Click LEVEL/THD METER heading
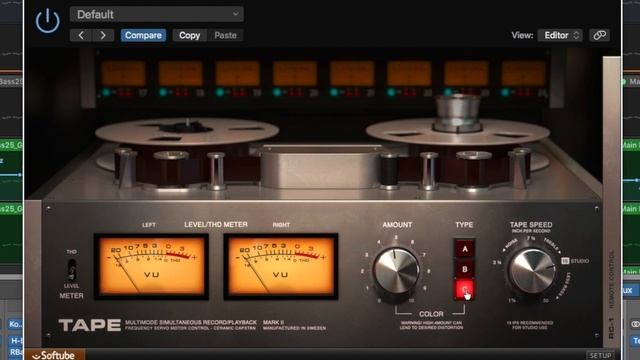 [216, 224]
